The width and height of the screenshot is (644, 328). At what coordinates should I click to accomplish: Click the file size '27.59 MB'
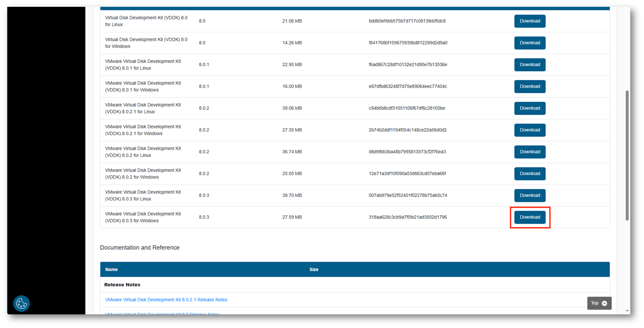click(x=292, y=217)
